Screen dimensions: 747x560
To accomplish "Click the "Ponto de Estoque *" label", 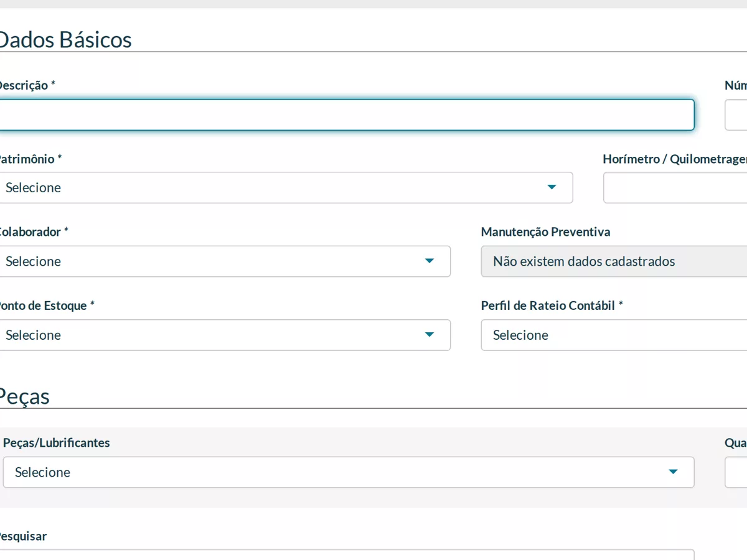I will [46, 306].
